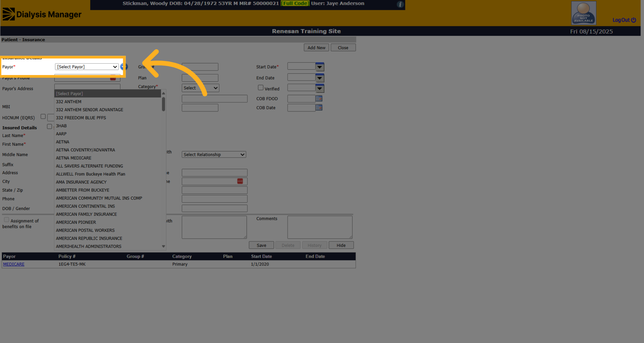Viewport: 644px width, 343px height.
Task: Click the red lookup icon beside the field above Comments
Action: pyautogui.click(x=240, y=181)
